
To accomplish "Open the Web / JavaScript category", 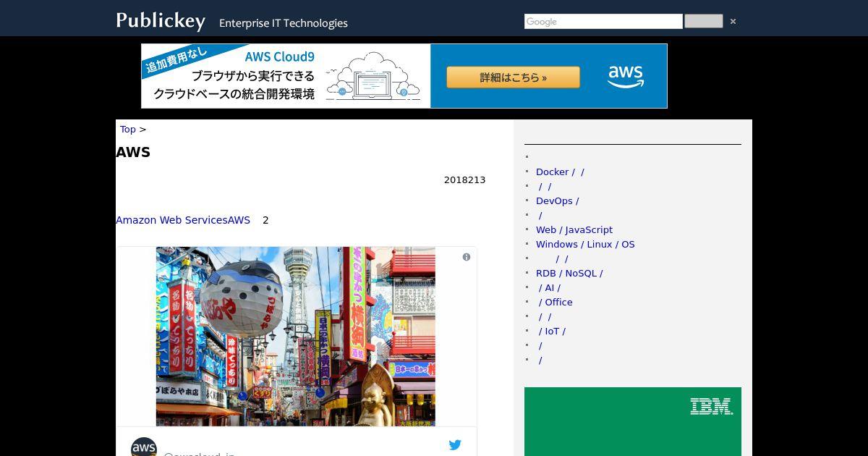I will tap(574, 229).
